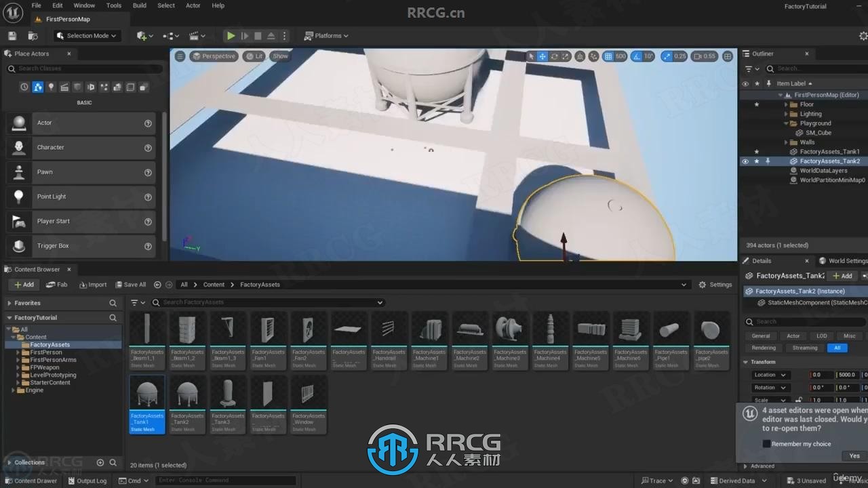Open the Add content quick menu dropdown
The image size is (868, 488).
144,36
